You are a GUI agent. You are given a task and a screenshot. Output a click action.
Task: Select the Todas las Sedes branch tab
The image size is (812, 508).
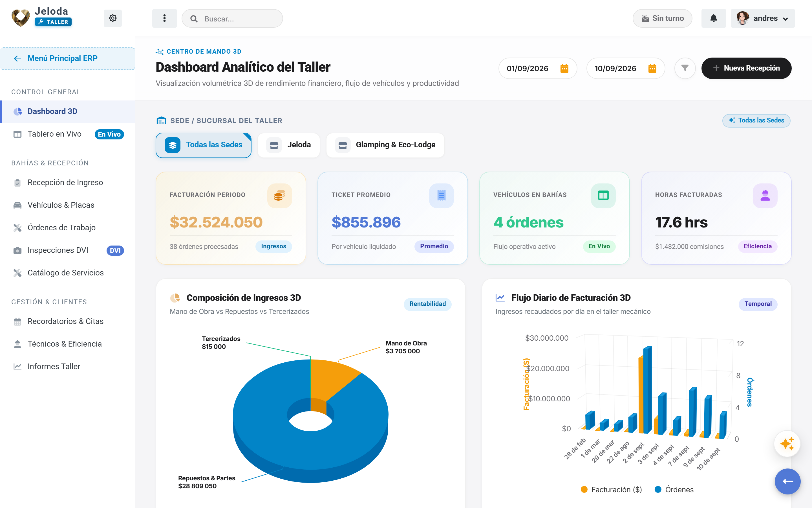203,145
